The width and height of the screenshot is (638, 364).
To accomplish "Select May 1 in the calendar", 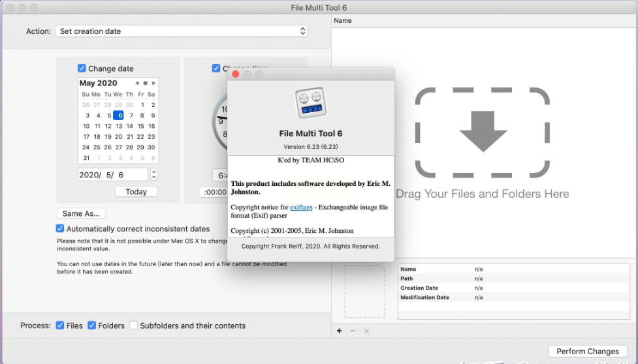I will tap(142, 105).
